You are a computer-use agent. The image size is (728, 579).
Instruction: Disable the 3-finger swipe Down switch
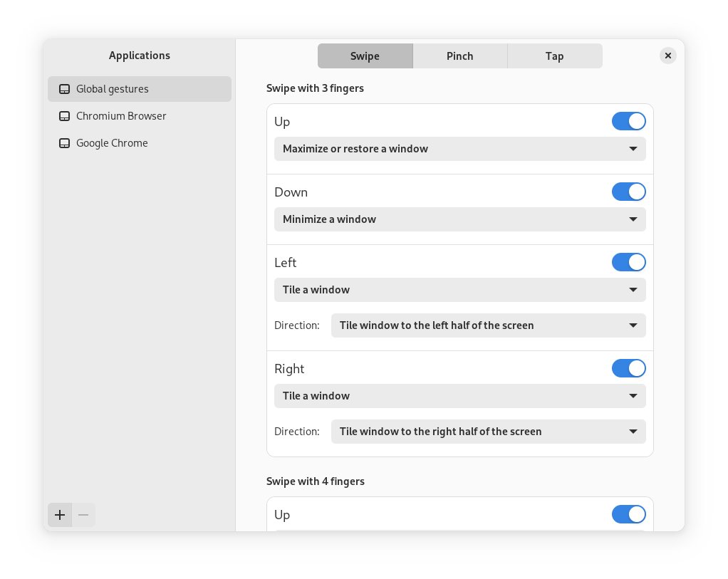click(x=629, y=192)
